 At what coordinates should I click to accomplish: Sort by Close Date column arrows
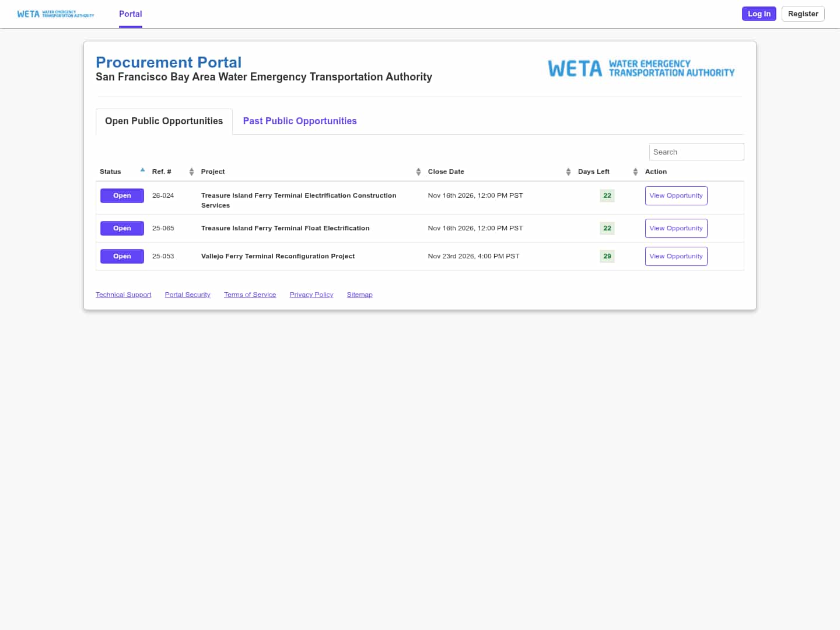(x=568, y=171)
